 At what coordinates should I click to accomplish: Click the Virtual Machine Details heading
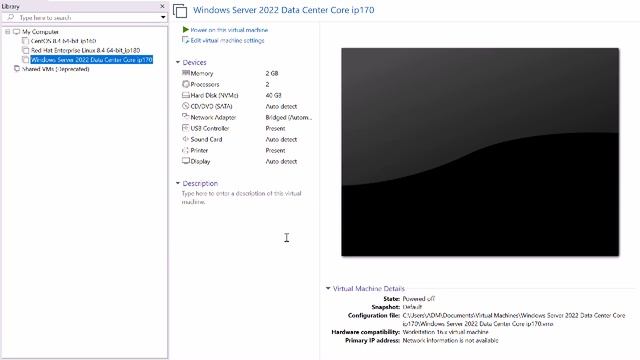point(369,288)
